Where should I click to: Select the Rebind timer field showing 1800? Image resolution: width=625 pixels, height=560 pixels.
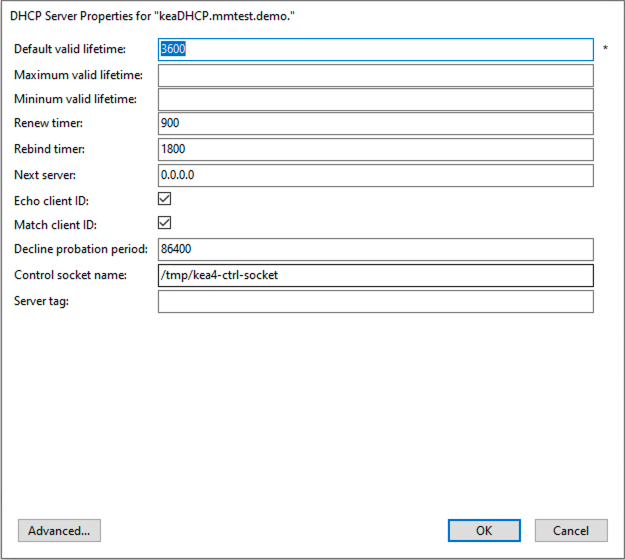click(x=375, y=149)
